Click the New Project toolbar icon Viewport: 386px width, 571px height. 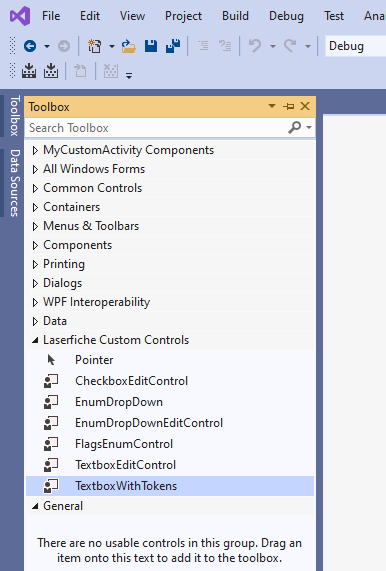pyautogui.click(x=94, y=46)
